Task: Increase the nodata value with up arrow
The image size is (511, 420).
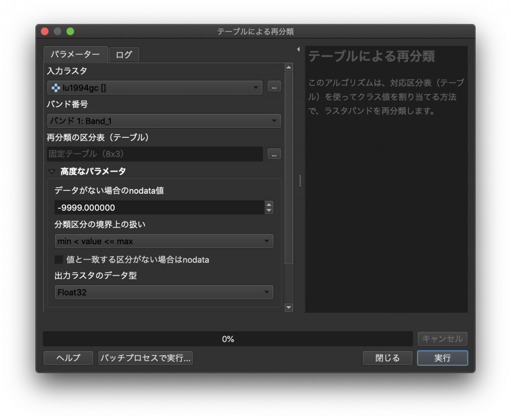Action: coord(269,205)
